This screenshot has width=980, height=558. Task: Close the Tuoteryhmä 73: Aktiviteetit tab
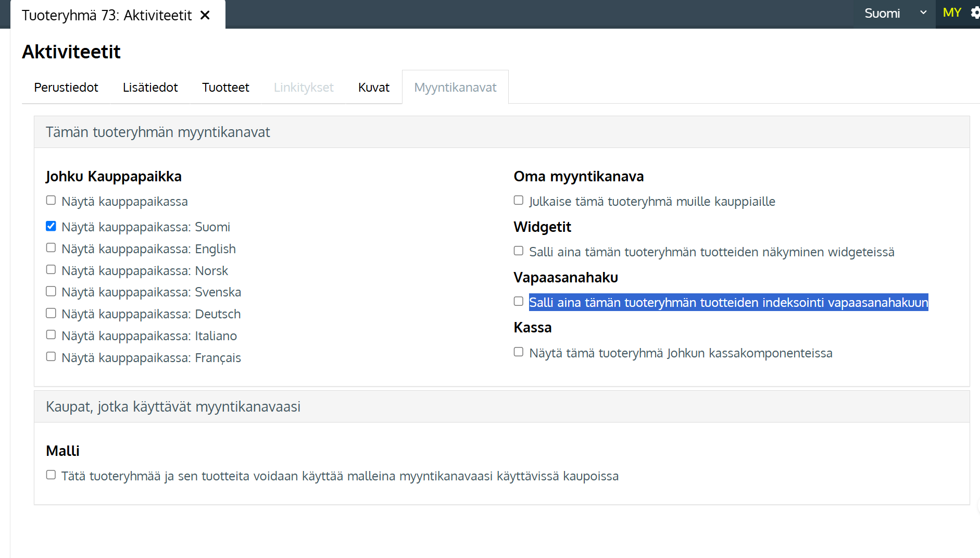205,15
